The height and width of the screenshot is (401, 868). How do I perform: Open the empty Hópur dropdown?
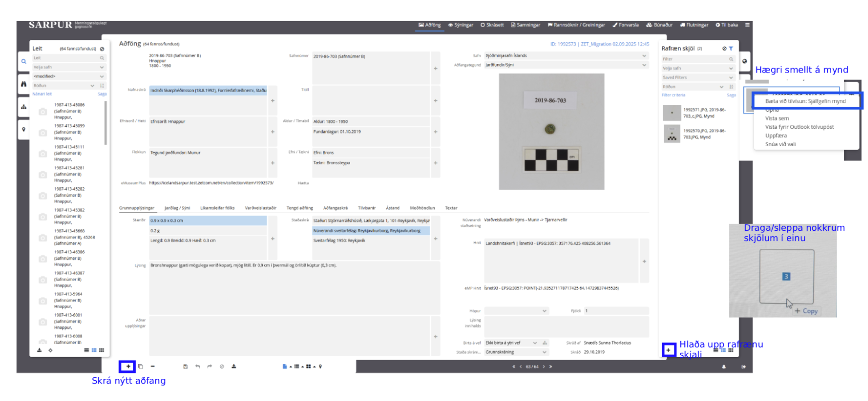[516, 311]
